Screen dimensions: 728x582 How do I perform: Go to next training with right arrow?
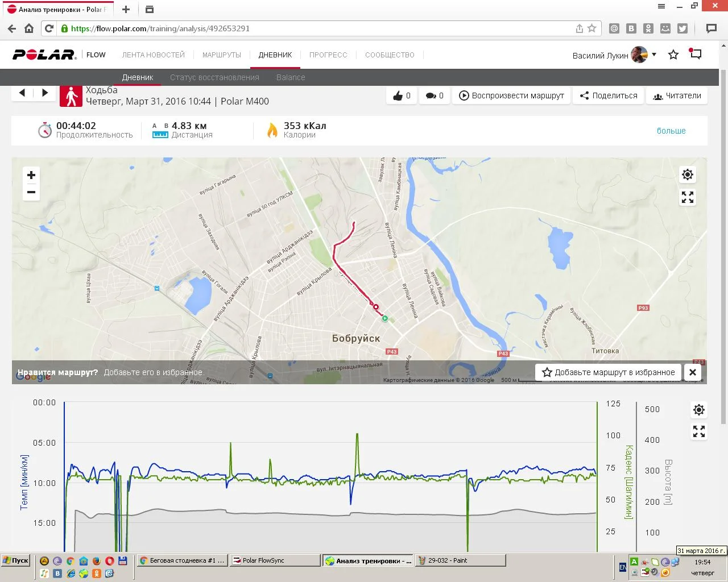tap(45, 93)
